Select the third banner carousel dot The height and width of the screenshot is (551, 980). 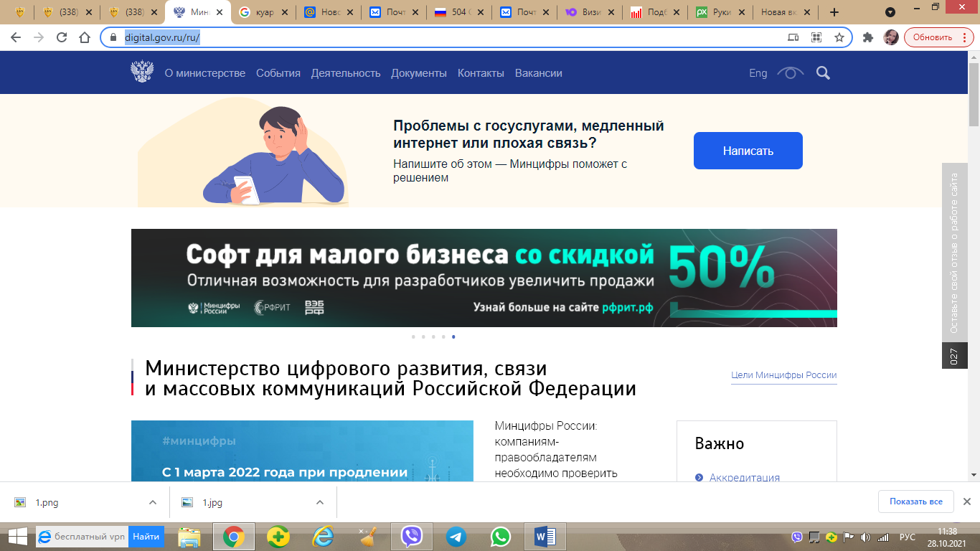pos(433,336)
